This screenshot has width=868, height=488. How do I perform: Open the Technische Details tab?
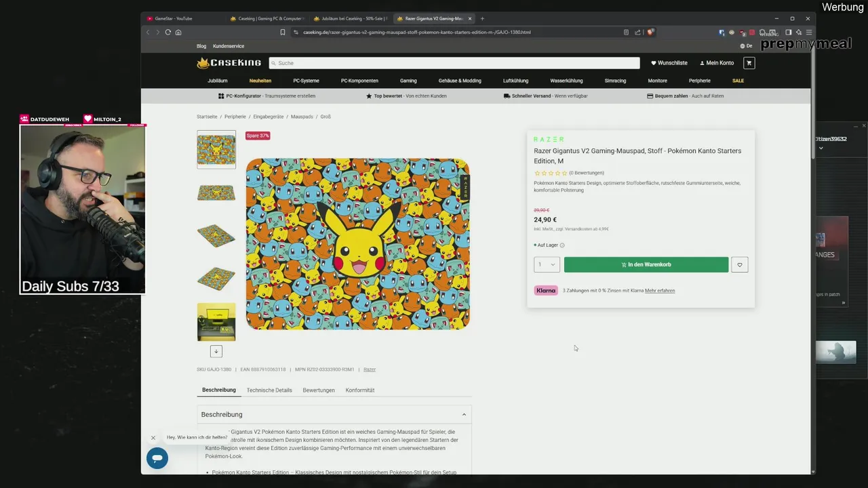(x=269, y=390)
